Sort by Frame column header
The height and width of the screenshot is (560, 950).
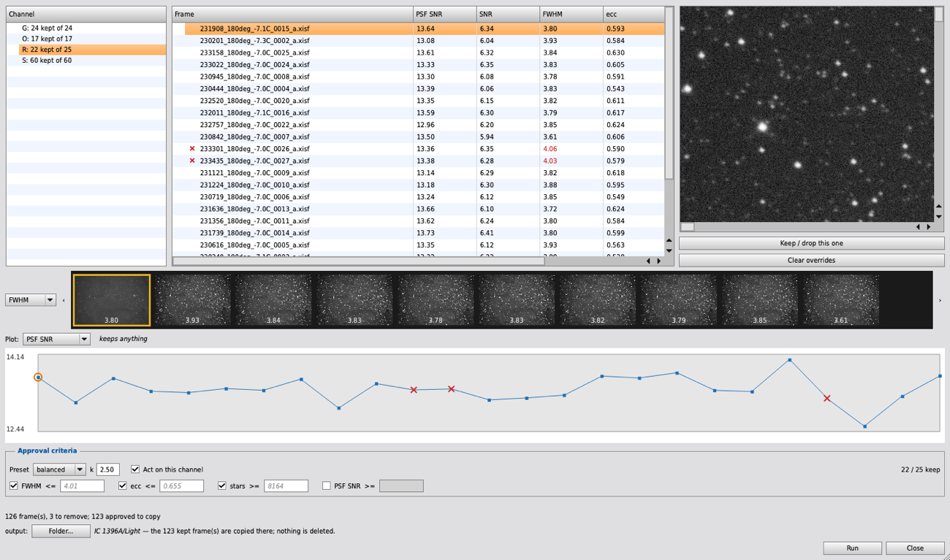click(292, 14)
